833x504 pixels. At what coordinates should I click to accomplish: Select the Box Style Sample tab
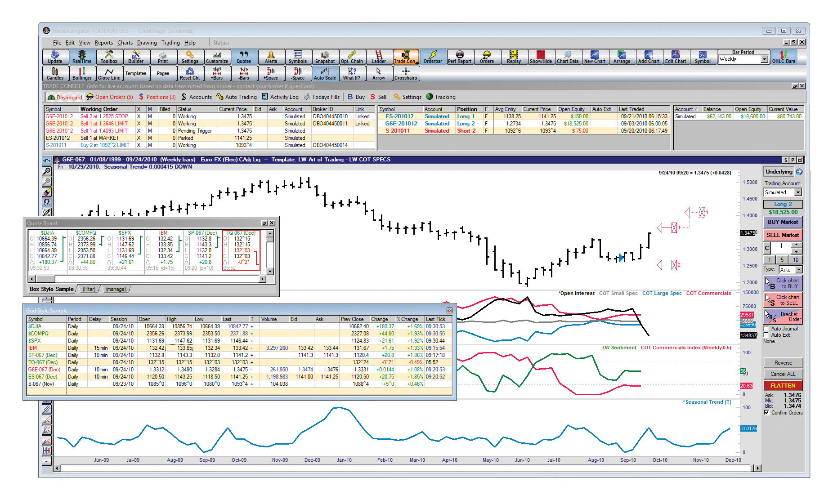(x=52, y=289)
